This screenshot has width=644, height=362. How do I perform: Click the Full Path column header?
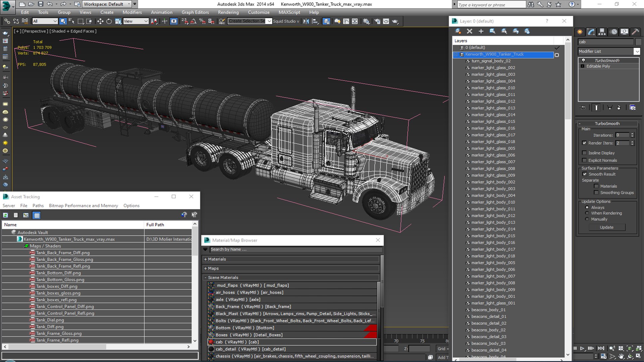168,225
